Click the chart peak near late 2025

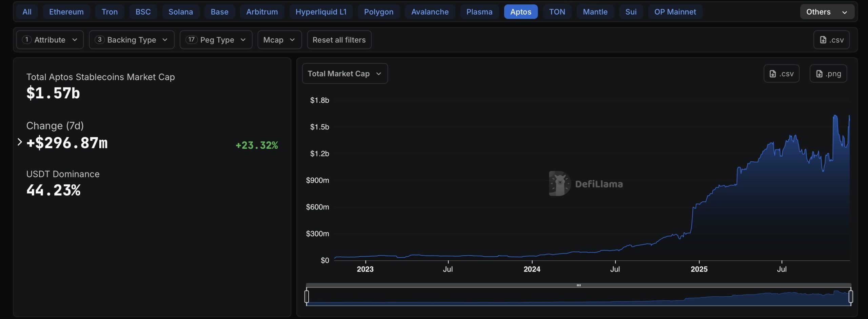pos(835,116)
